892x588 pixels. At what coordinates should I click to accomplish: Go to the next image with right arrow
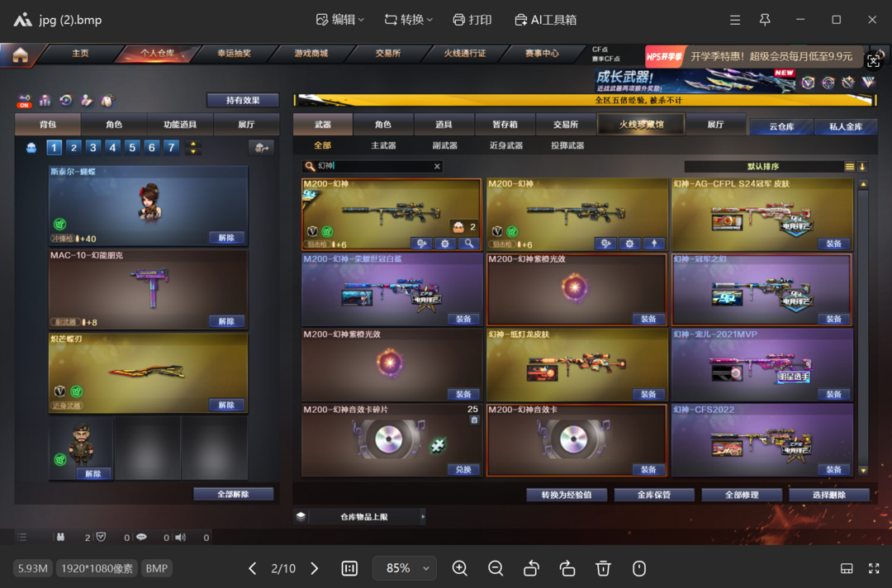point(314,568)
